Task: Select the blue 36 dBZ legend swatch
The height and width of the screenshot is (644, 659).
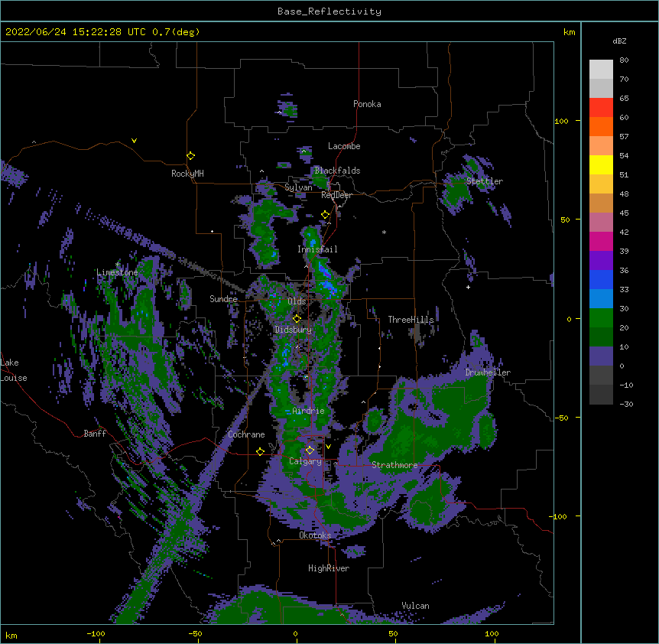Action: [x=601, y=279]
